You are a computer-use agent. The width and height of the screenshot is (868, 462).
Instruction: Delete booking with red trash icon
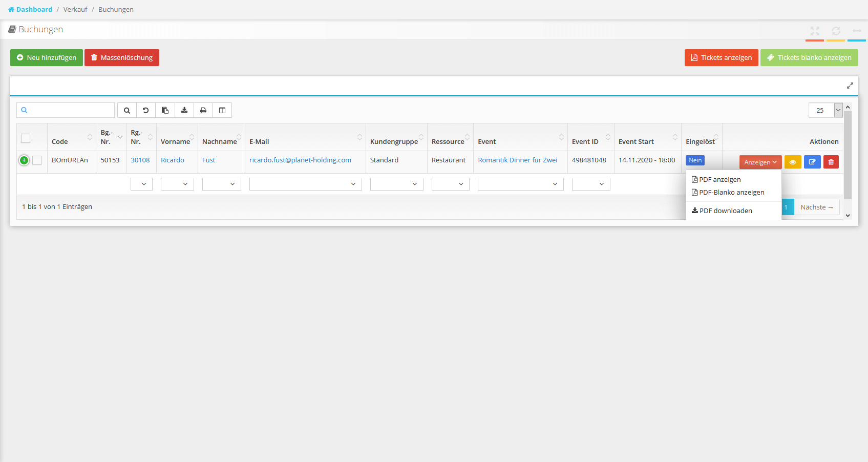tap(831, 162)
